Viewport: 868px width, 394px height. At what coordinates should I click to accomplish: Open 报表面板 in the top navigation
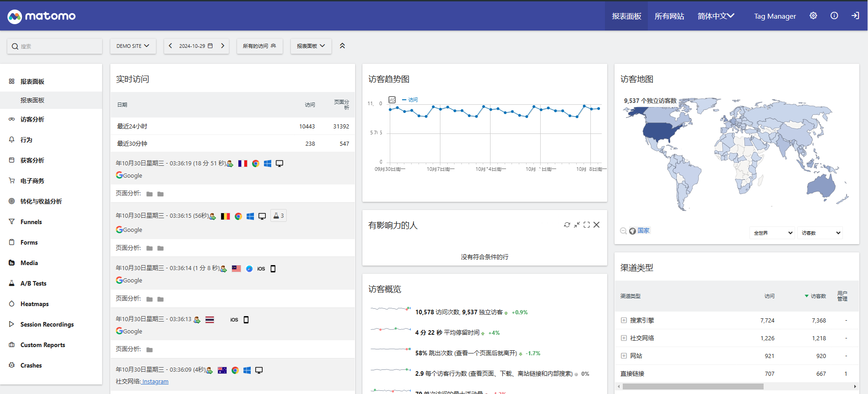point(626,16)
